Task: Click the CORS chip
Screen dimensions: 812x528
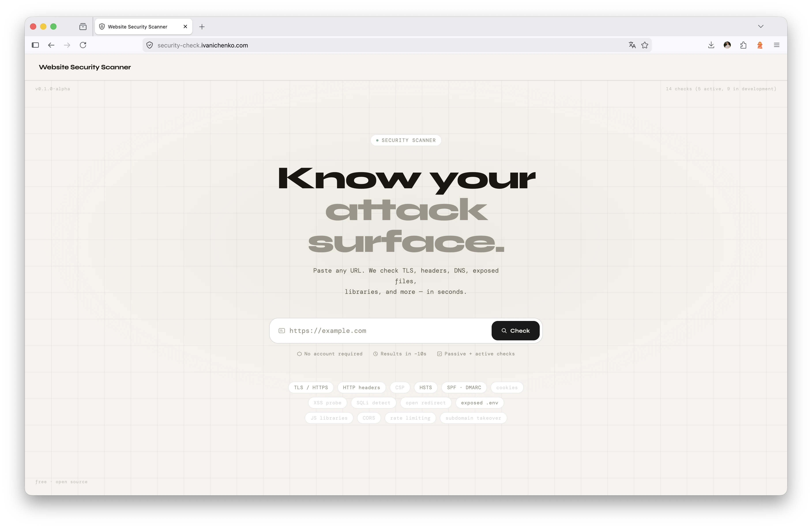Action: tap(369, 418)
